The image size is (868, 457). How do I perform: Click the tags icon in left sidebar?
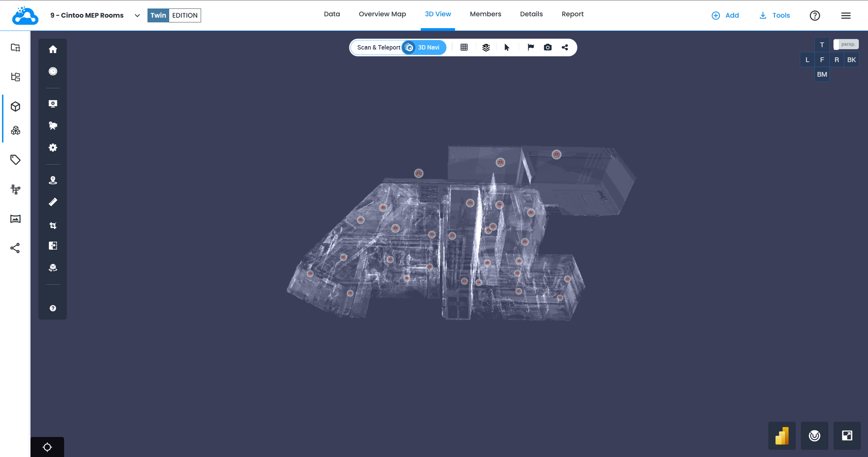(15, 160)
